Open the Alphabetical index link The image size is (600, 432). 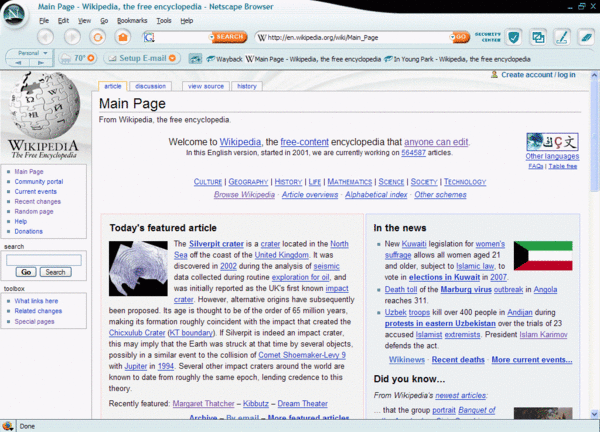(376, 194)
